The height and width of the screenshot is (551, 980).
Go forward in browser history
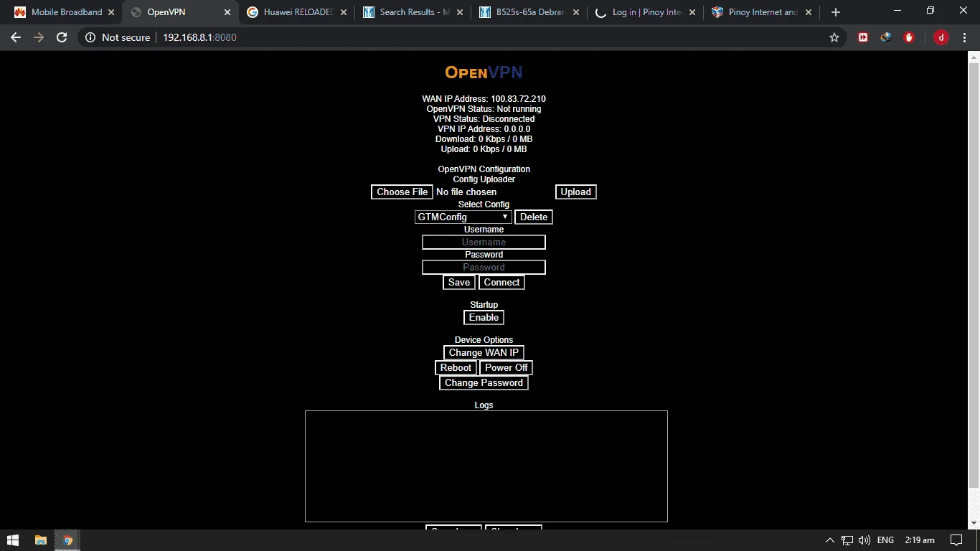point(39,37)
